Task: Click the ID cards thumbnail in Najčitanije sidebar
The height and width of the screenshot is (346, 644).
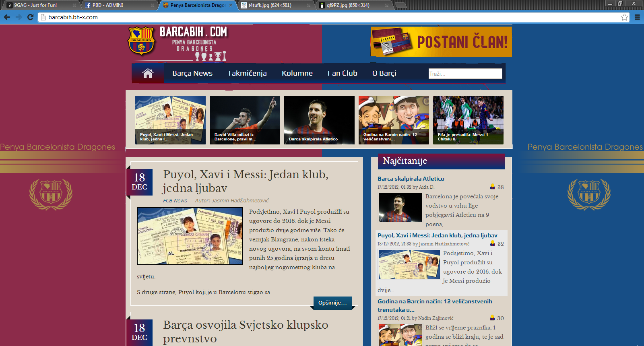Action: tap(409, 265)
